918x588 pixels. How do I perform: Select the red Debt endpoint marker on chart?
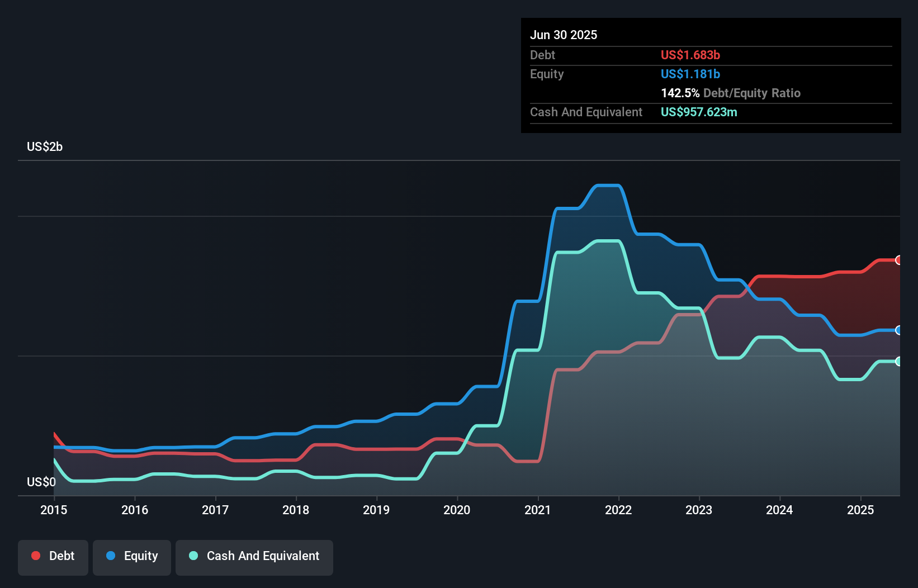[x=899, y=260]
